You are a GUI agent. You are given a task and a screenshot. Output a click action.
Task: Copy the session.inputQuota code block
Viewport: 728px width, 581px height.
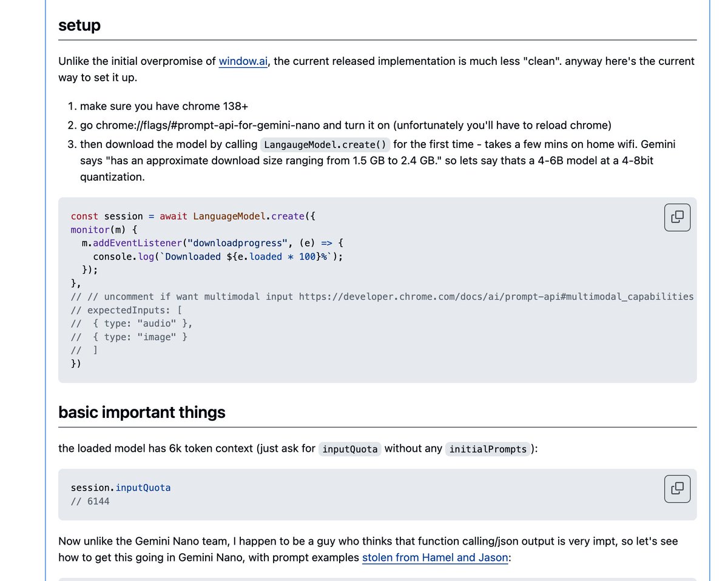click(x=677, y=488)
